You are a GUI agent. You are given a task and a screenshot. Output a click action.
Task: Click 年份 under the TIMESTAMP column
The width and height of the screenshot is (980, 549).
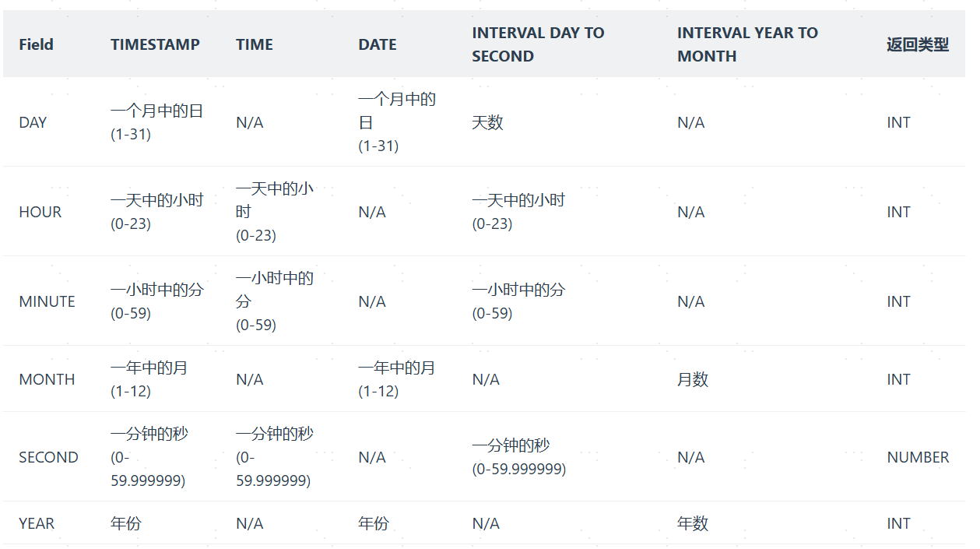(126, 523)
